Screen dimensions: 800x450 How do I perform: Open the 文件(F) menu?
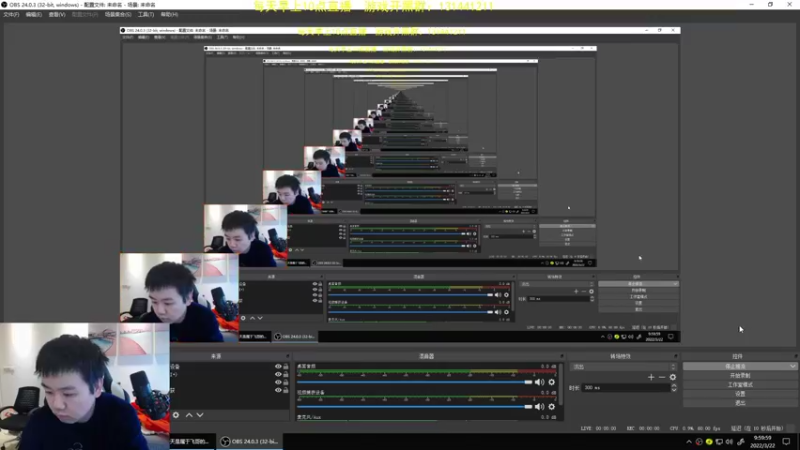(11, 15)
